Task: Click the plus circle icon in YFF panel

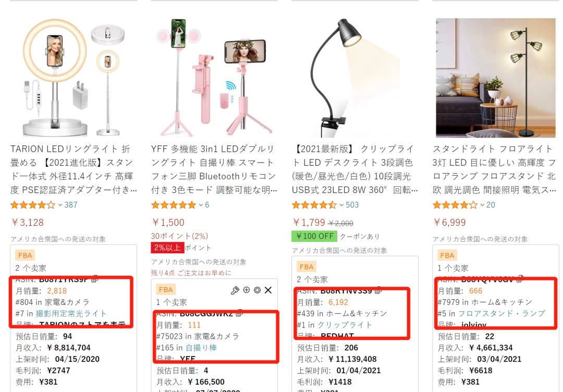Action: (x=246, y=290)
